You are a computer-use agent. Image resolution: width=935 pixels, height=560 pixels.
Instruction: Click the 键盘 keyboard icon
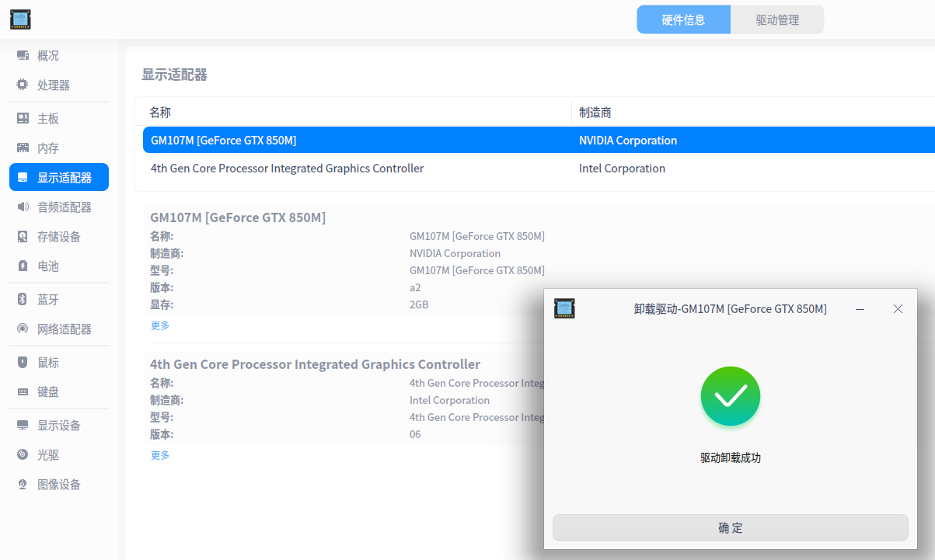point(23,391)
